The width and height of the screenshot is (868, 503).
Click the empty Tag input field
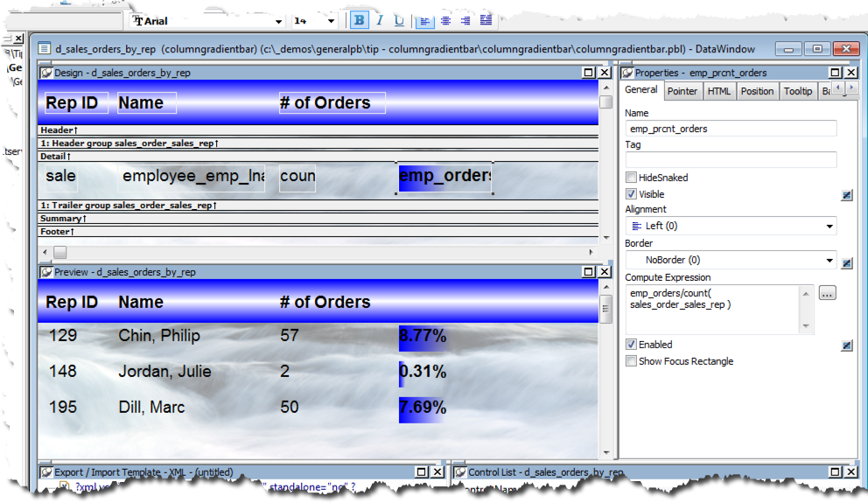(731, 159)
